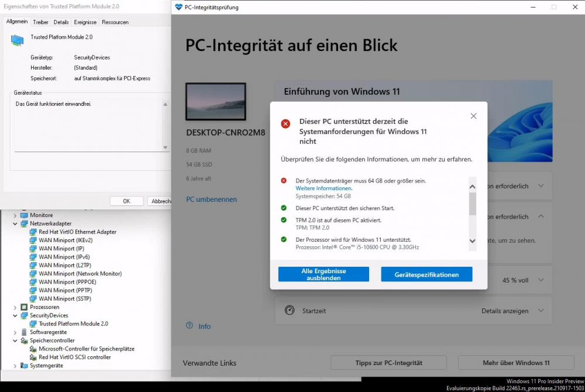Click the PC-Integritätsprüfung heart app icon
Image resolution: width=585 pixels, height=392 pixels.
178,7
